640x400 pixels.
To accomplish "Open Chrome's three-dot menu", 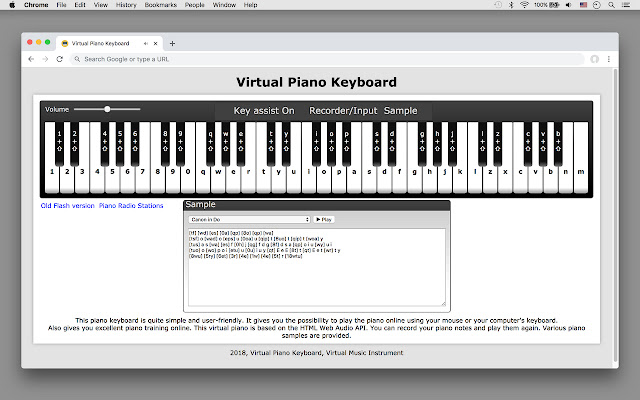I will (609, 59).
